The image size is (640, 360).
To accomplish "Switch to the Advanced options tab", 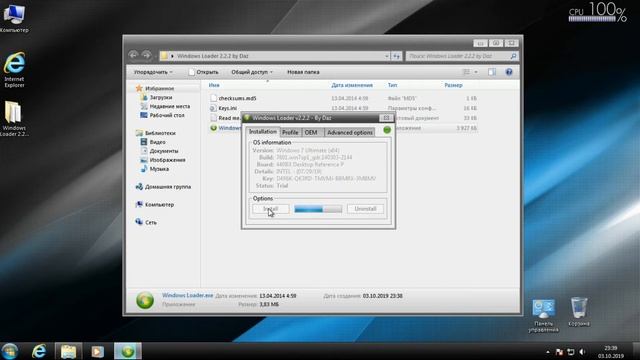I will [350, 132].
